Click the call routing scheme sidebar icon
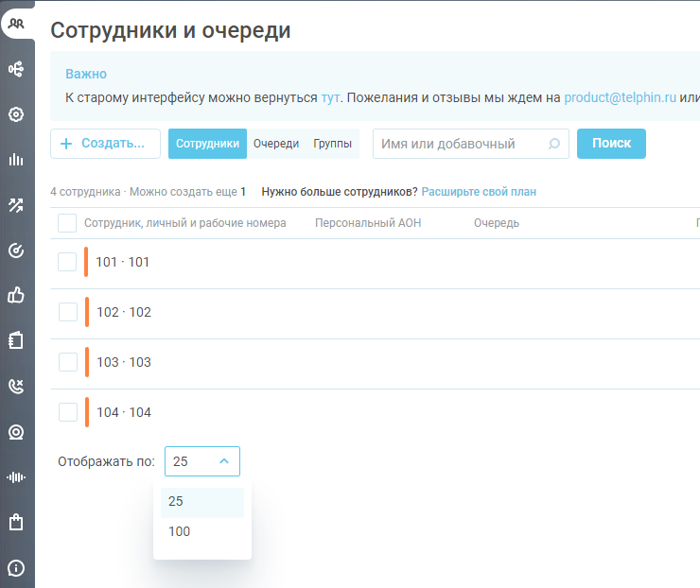Viewport: 700px width, 588px height. [x=16, y=69]
